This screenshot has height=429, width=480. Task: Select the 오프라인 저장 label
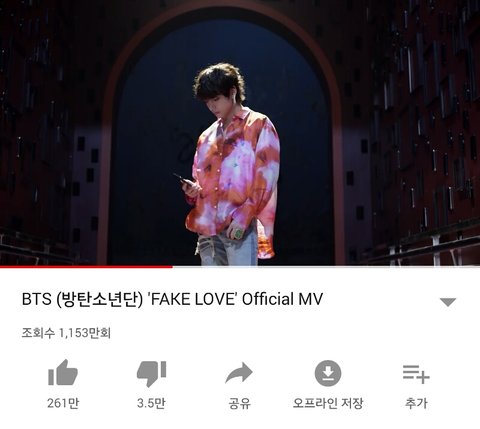click(328, 403)
